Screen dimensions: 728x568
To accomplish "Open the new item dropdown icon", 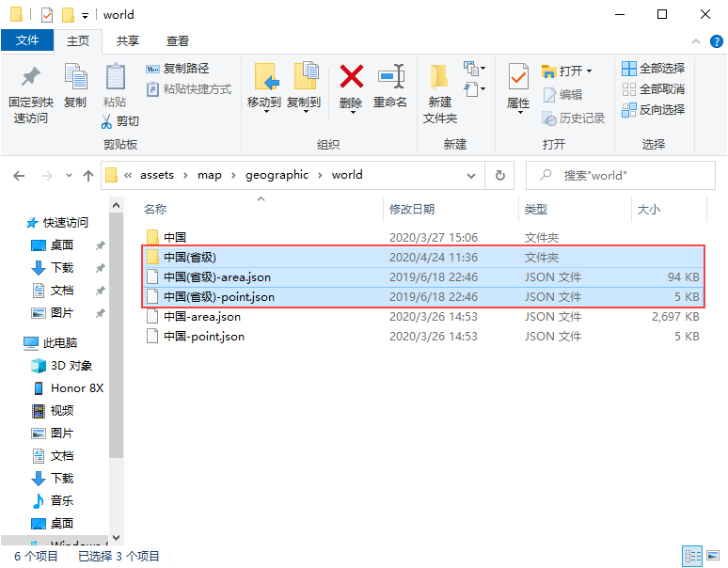I will (x=474, y=69).
